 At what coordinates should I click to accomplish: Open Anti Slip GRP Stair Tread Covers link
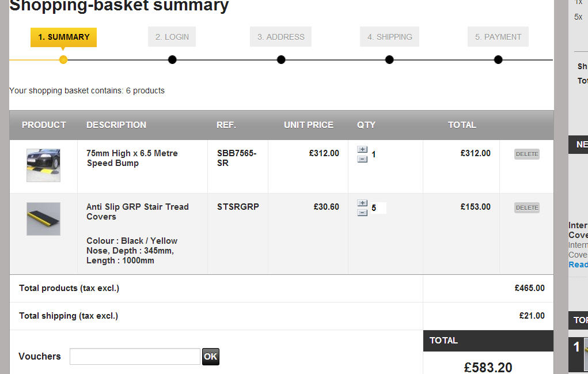point(137,211)
